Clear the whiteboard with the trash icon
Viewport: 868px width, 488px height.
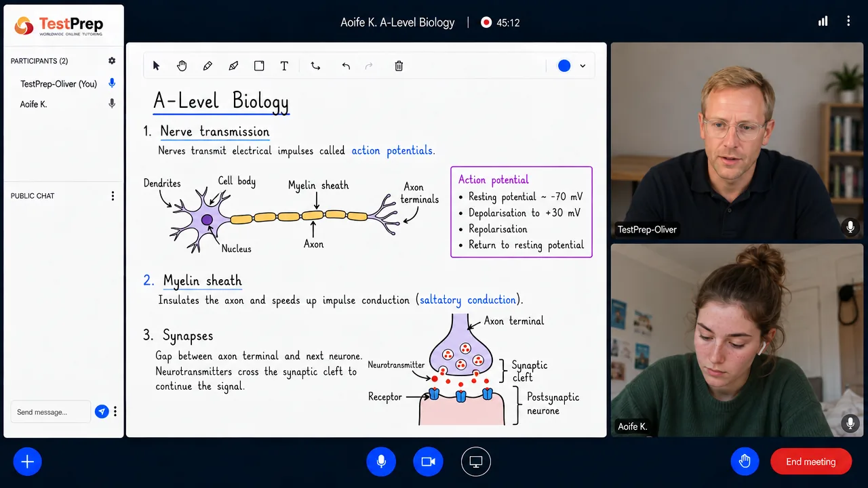399,66
